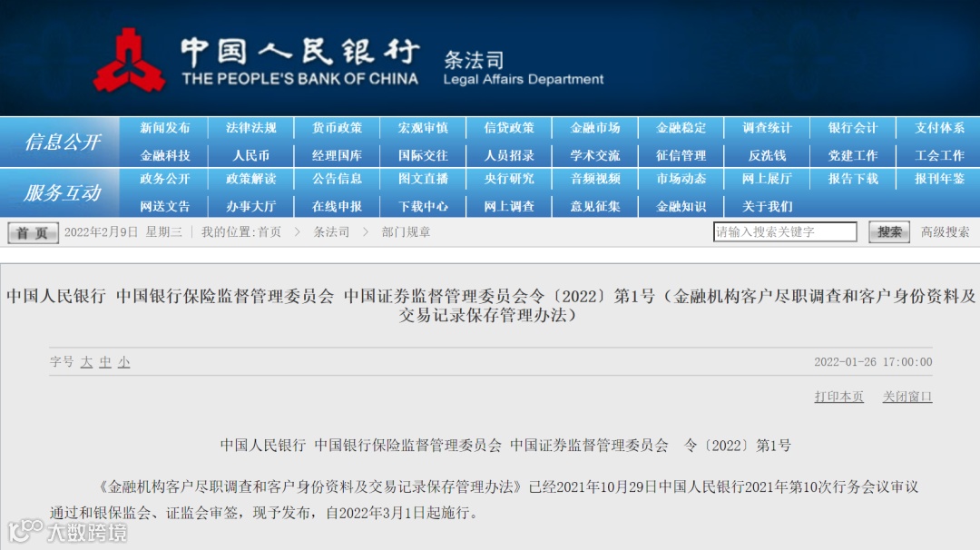Open 反洗钱 menu item
This screenshot has height=550, width=980.
767,155
